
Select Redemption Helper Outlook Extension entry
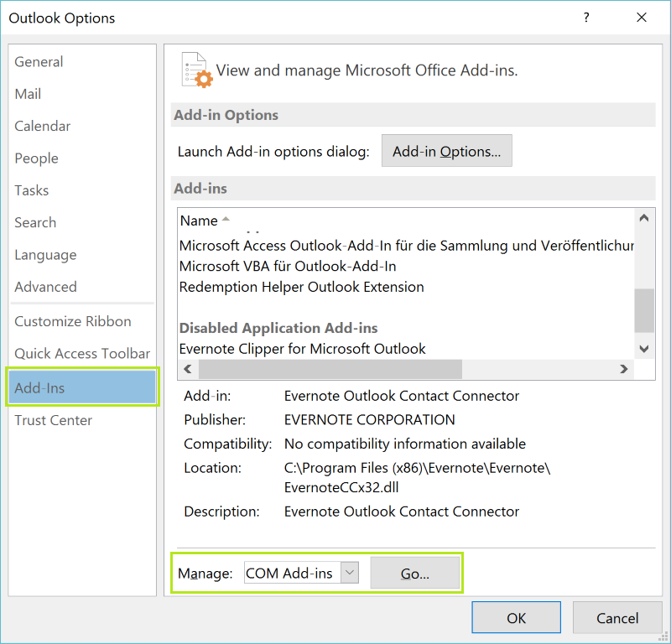(302, 287)
